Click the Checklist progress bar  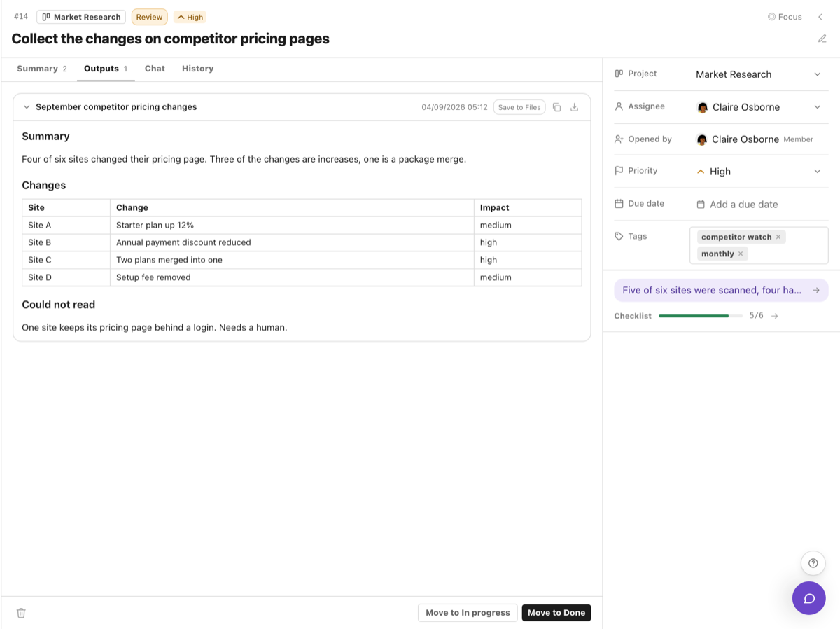[x=700, y=316]
